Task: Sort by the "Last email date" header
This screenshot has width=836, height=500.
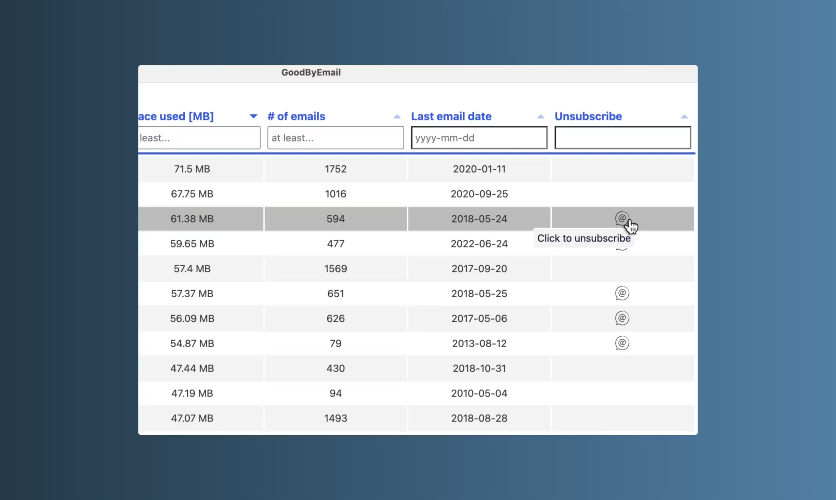Action: 451,116
